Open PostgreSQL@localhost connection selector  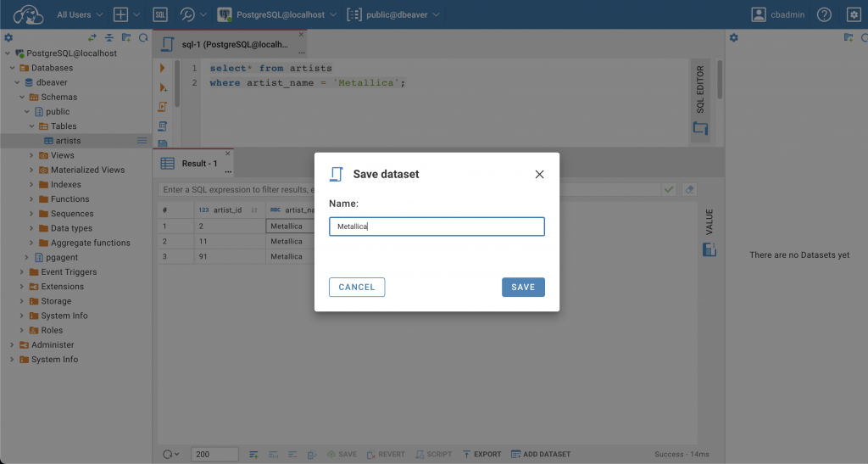tap(277, 14)
